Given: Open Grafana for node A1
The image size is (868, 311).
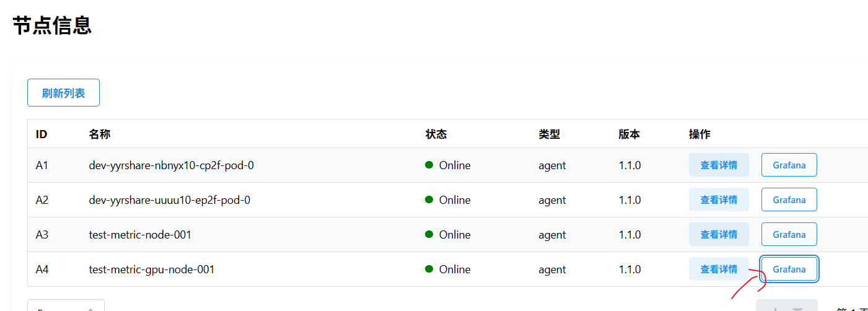Looking at the screenshot, I should (789, 165).
